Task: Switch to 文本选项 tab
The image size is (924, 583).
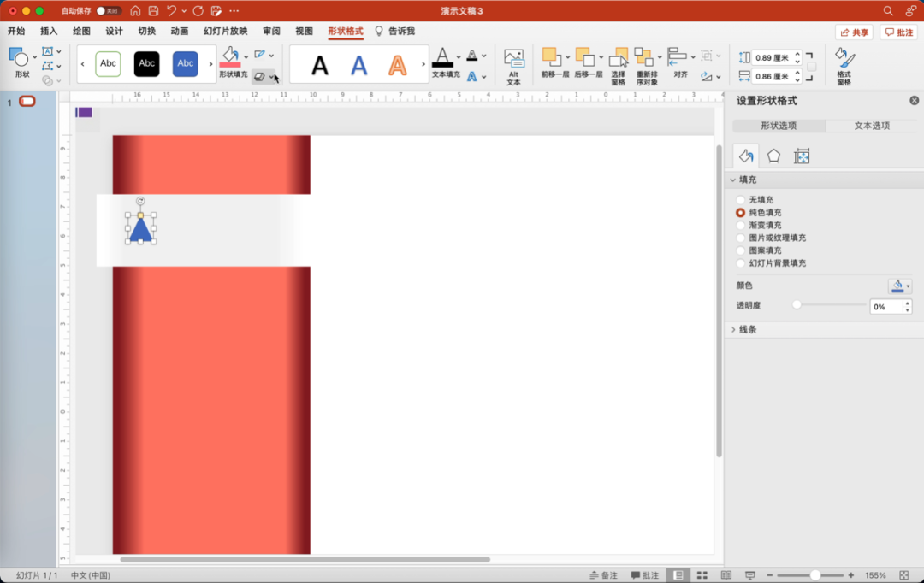Action: click(x=872, y=126)
